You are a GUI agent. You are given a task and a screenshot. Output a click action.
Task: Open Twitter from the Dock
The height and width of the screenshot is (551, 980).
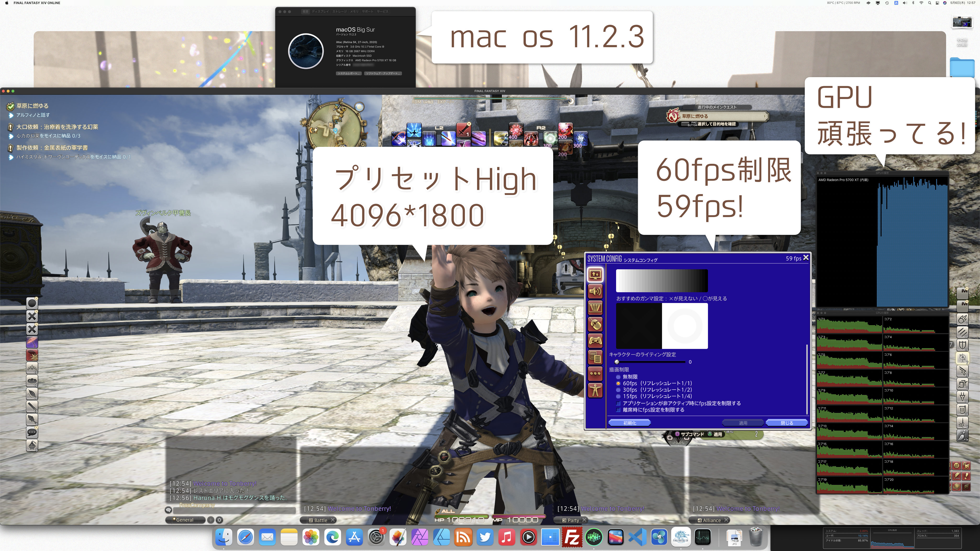[x=485, y=537]
